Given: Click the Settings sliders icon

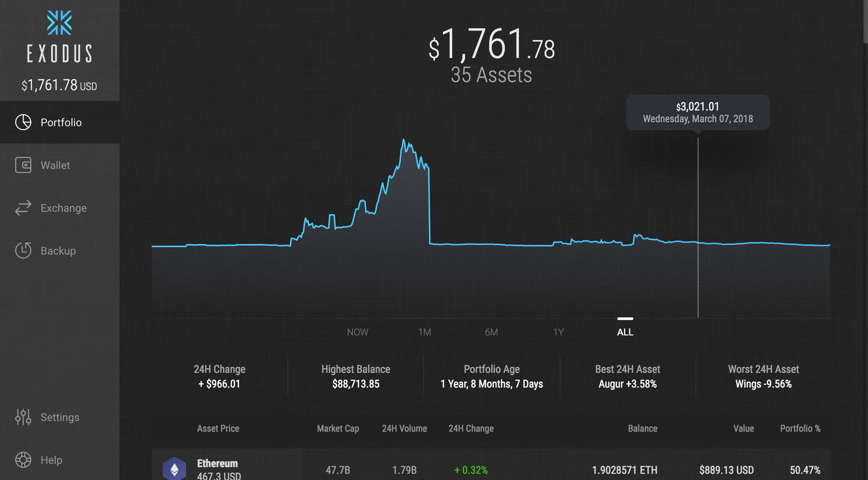Looking at the screenshot, I should [23, 417].
